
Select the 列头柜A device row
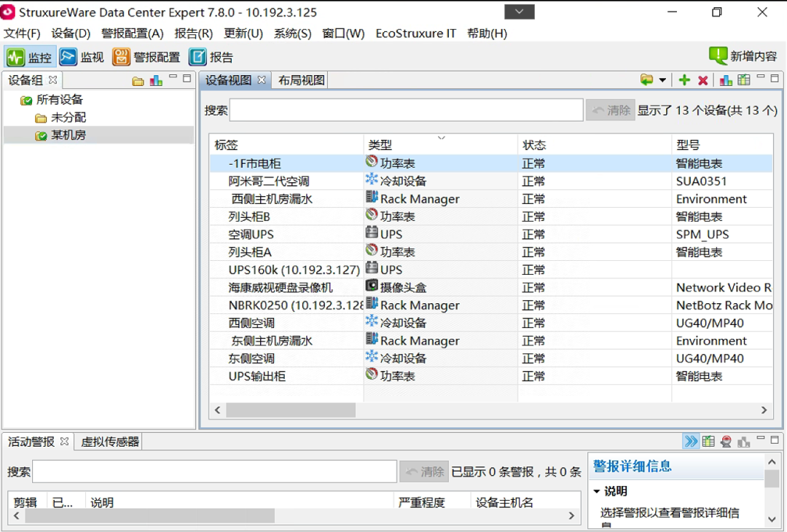coord(491,252)
